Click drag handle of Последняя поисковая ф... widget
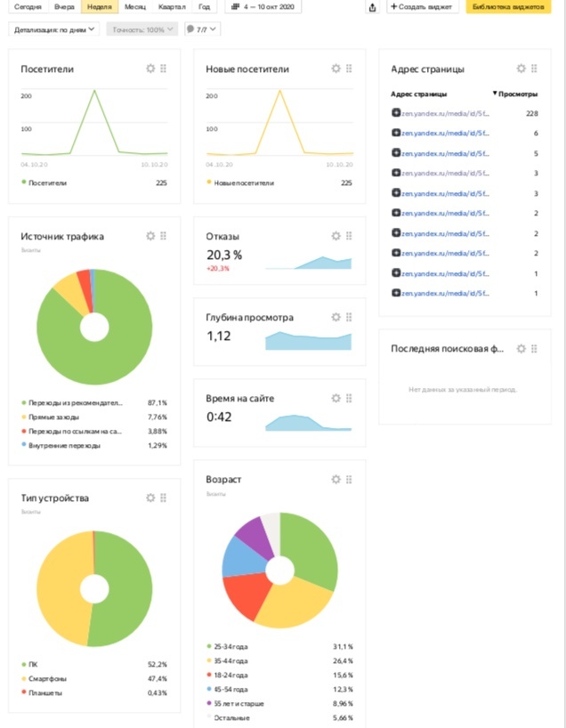The image size is (566, 728). tap(534, 349)
